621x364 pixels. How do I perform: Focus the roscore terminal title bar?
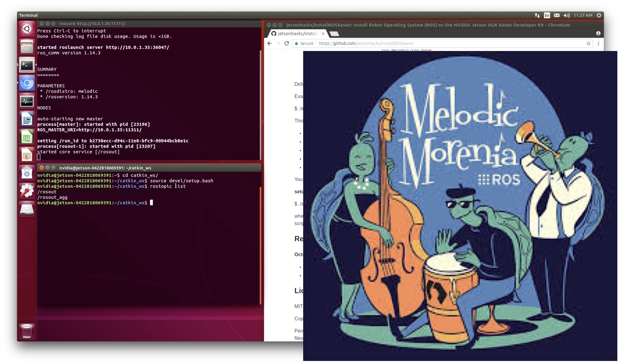(149, 23)
